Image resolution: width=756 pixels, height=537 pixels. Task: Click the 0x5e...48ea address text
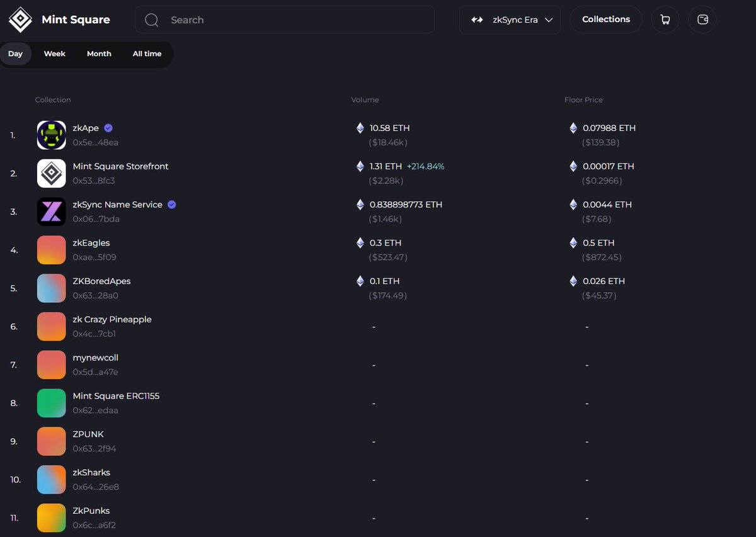[x=96, y=143]
